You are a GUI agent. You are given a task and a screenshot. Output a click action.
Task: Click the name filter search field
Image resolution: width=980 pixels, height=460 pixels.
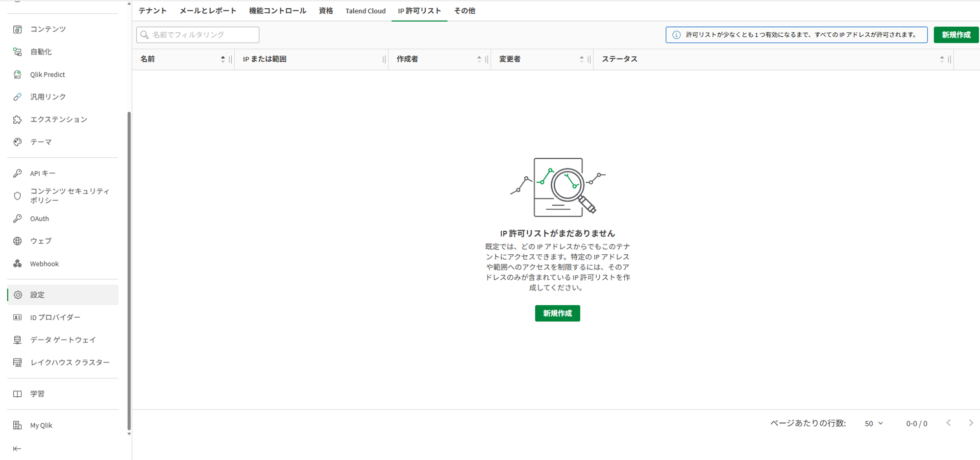click(x=198, y=35)
